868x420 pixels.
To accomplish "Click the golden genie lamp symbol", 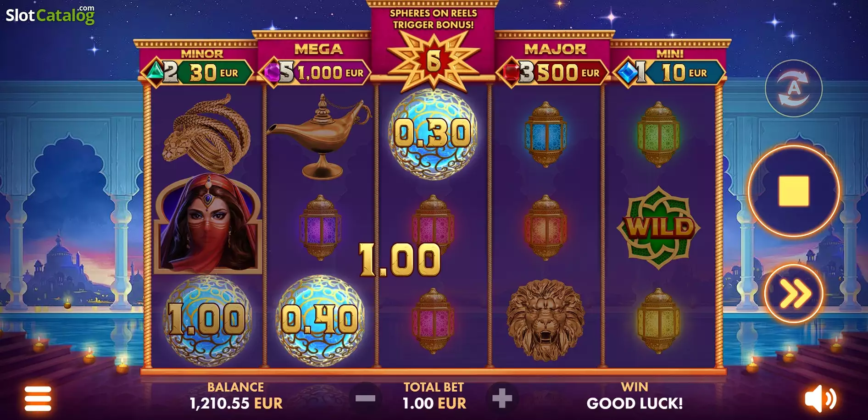I will (319, 136).
